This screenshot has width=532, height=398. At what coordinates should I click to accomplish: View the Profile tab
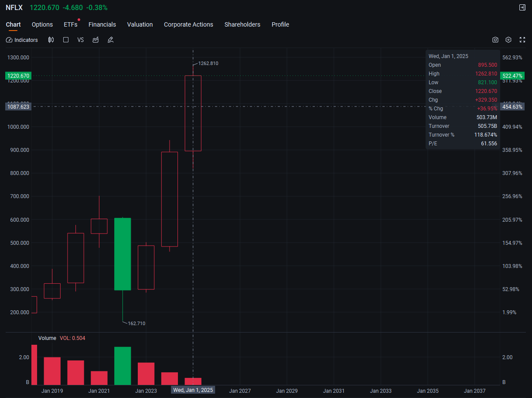click(x=280, y=24)
